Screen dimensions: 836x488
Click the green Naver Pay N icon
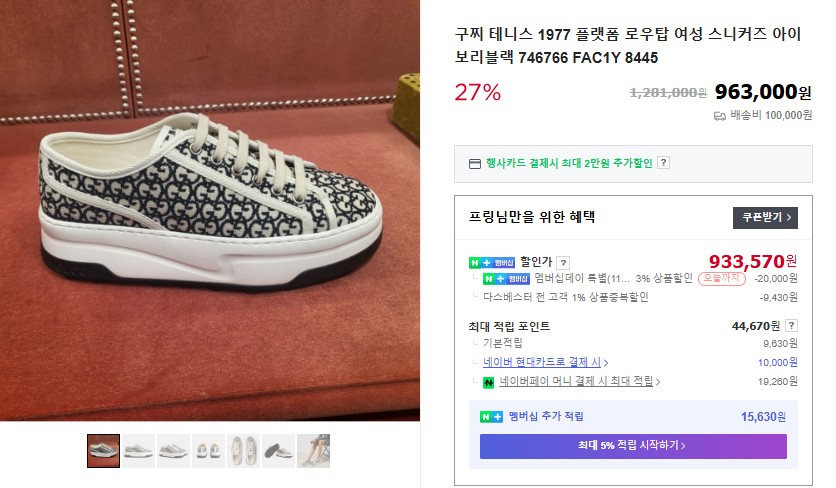(x=489, y=382)
